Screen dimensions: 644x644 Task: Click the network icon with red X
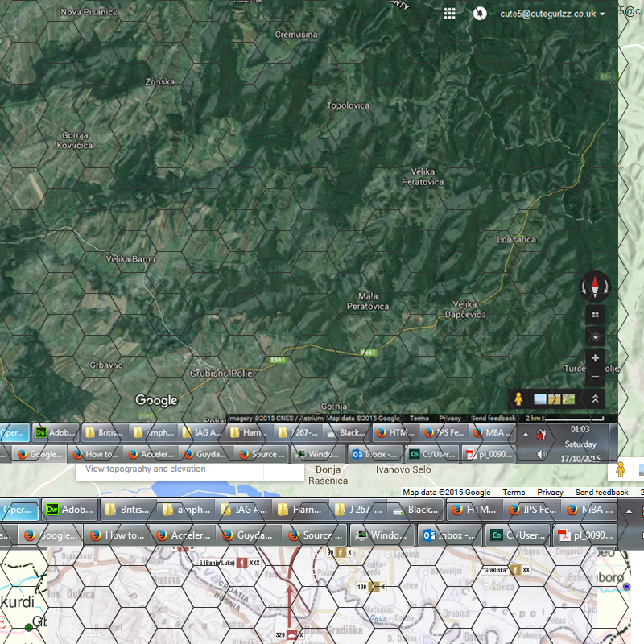(x=541, y=434)
